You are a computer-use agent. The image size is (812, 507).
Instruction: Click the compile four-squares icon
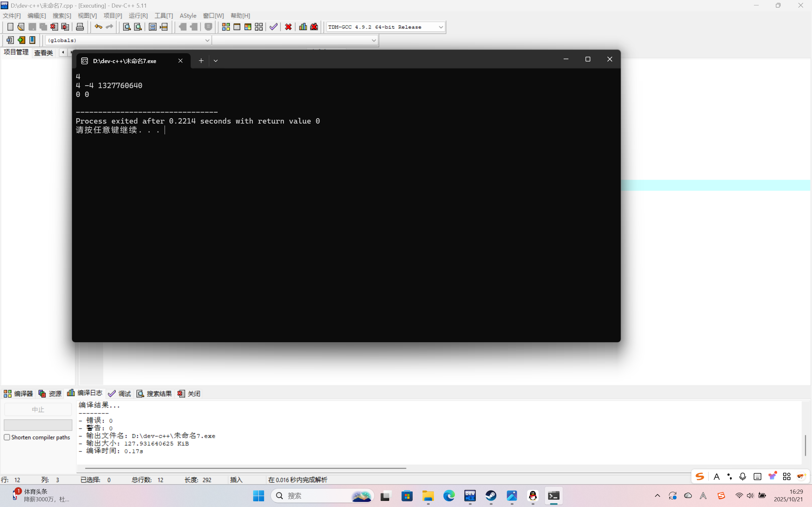(x=226, y=27)
